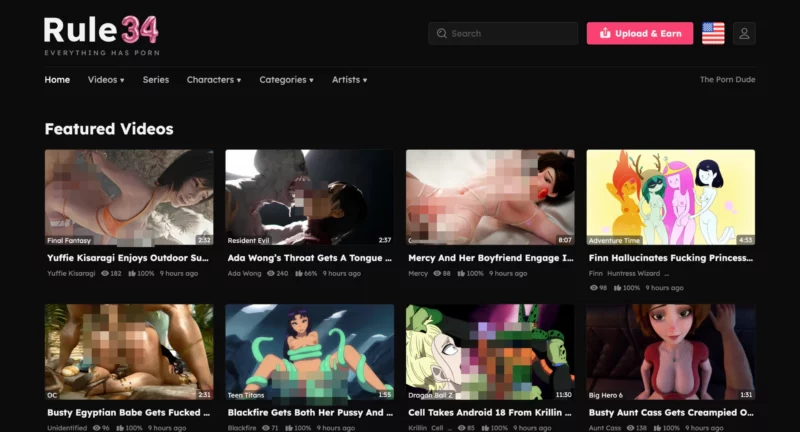Open The Porn Dude link
800x432 pixels.
pos(728,80)
